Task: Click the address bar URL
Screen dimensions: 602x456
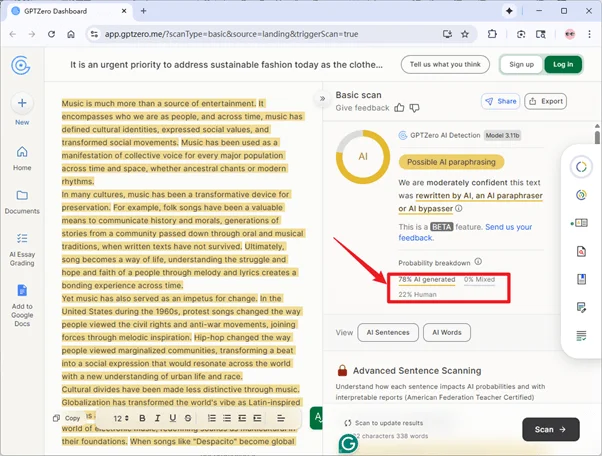Action: click(232, 34)
